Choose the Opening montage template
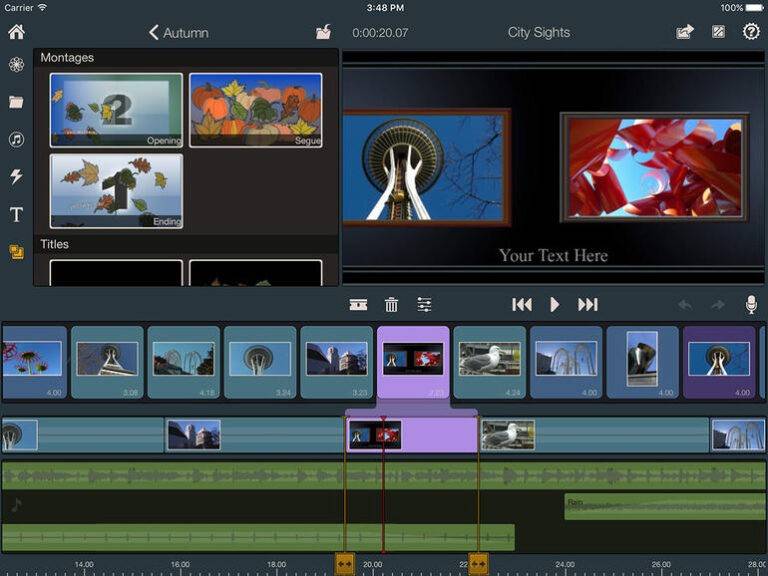 (116, 110)
